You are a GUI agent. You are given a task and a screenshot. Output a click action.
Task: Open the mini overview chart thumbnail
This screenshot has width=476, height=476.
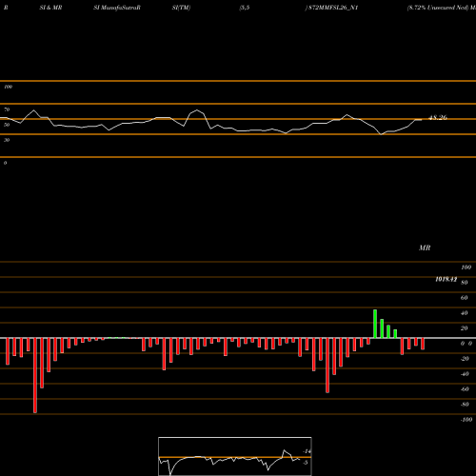[x=235, y=456]
